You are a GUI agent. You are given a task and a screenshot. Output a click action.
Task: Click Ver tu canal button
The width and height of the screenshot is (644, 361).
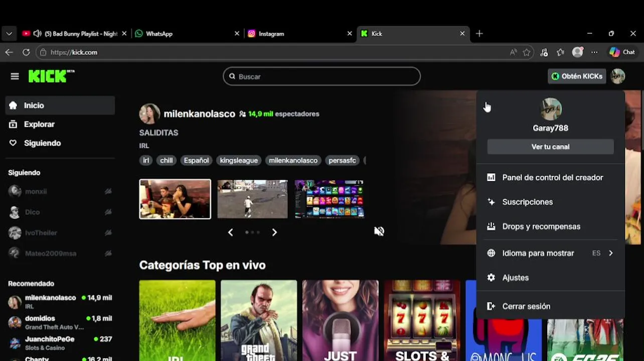pos(550,147)
